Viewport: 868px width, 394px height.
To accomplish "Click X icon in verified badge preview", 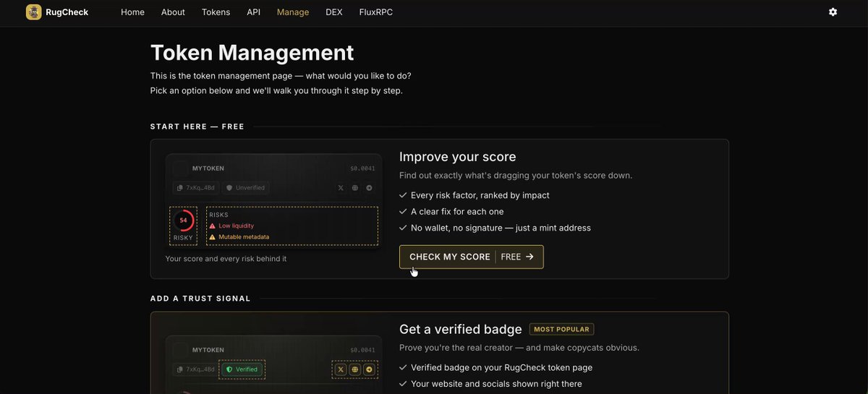I will [x=341, y=369].
